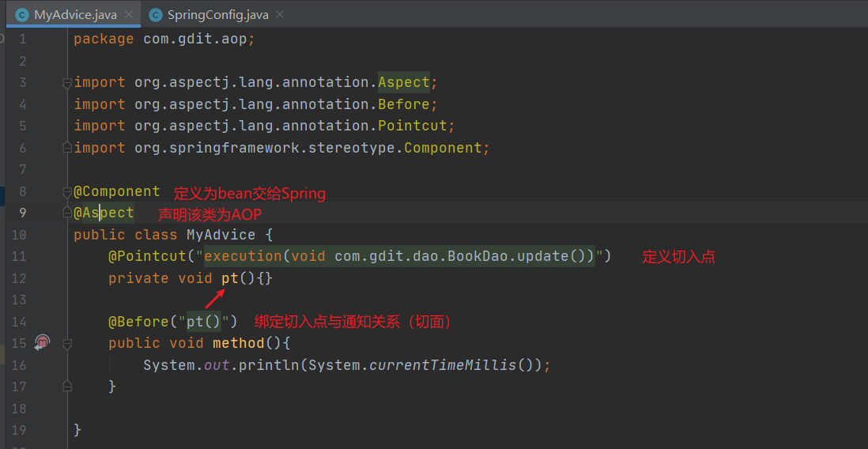Click the Pointcut import class name
Image resolution: width=868 pixels, height=449 pixels.
pos(412,126)
